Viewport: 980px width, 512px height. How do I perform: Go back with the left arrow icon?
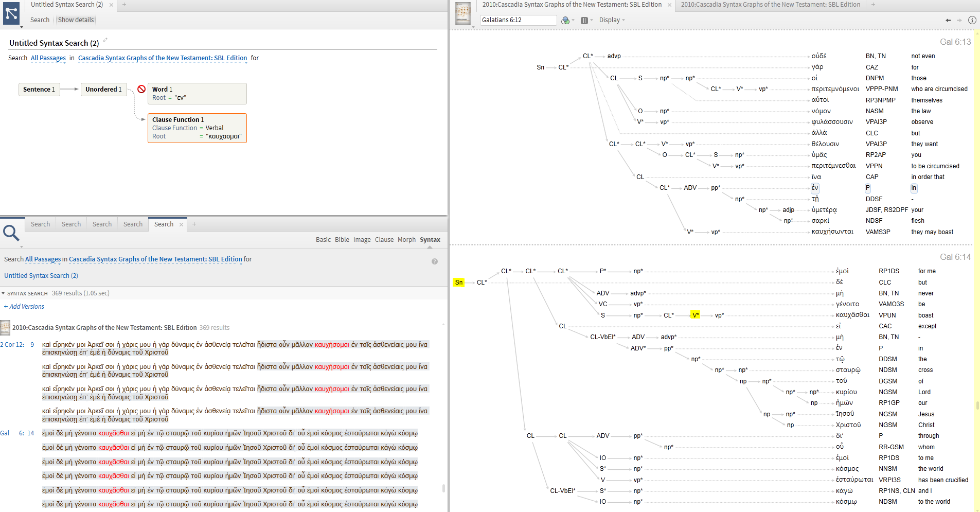(x=948, y=20)
